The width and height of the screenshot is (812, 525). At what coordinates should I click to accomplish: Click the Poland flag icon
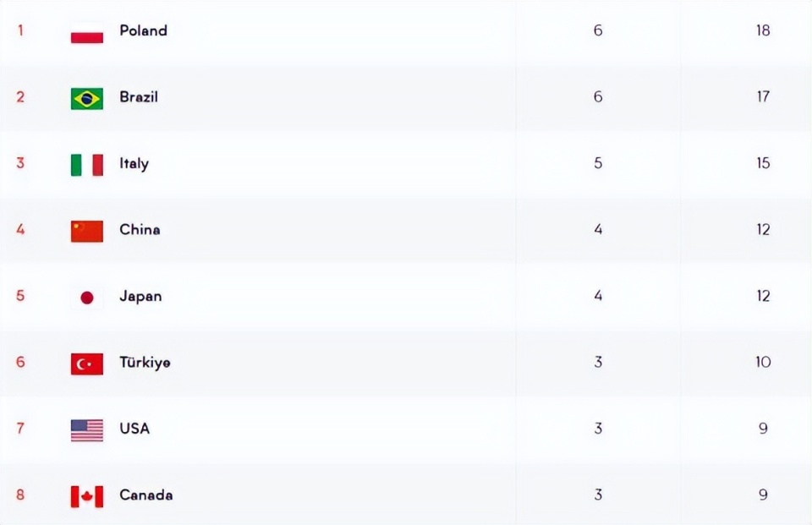pos(87,33)
